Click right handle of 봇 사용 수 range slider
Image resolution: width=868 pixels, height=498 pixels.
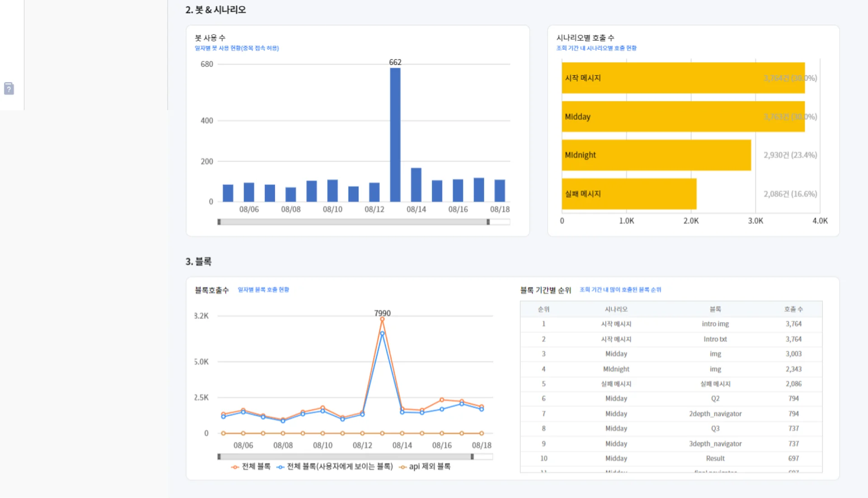pos(488,222)
